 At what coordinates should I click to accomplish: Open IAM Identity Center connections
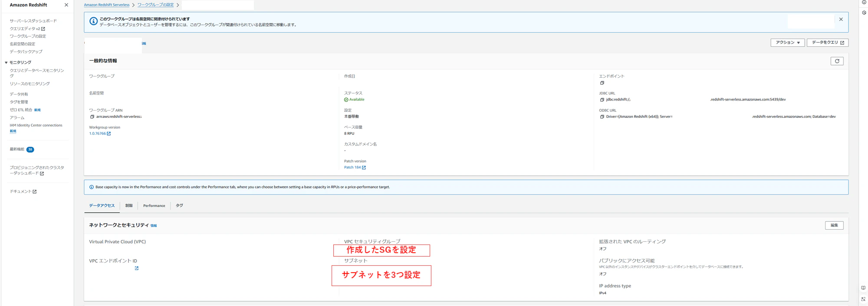pos(36,125)
